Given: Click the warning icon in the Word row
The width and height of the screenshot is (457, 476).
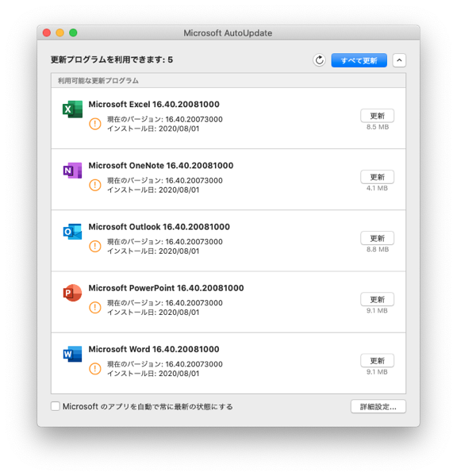Looking at the screenshot, I should [x=95, y=369].
